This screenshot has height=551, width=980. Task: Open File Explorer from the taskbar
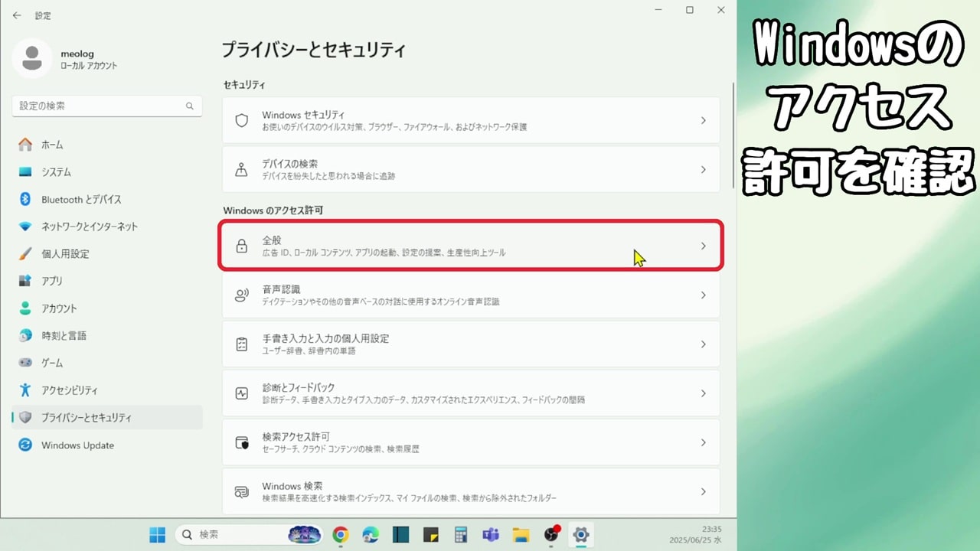[521, 534]
